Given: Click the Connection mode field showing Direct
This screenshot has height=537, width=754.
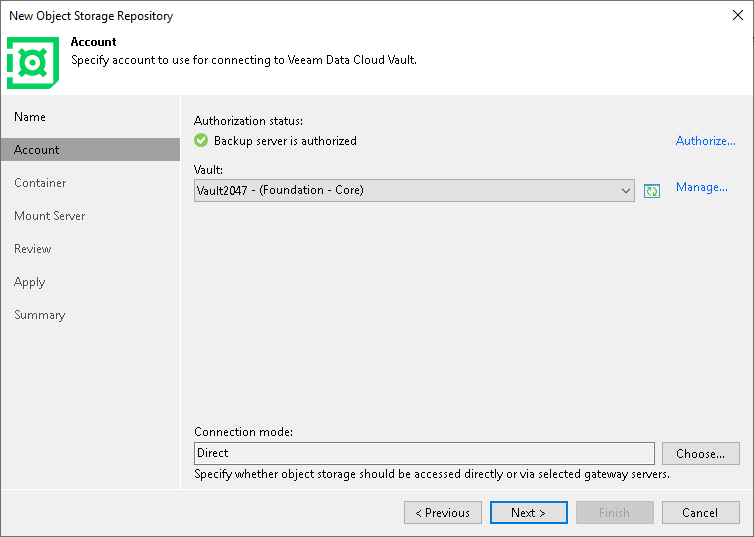Looking at the screenshot, I should 424,453.
